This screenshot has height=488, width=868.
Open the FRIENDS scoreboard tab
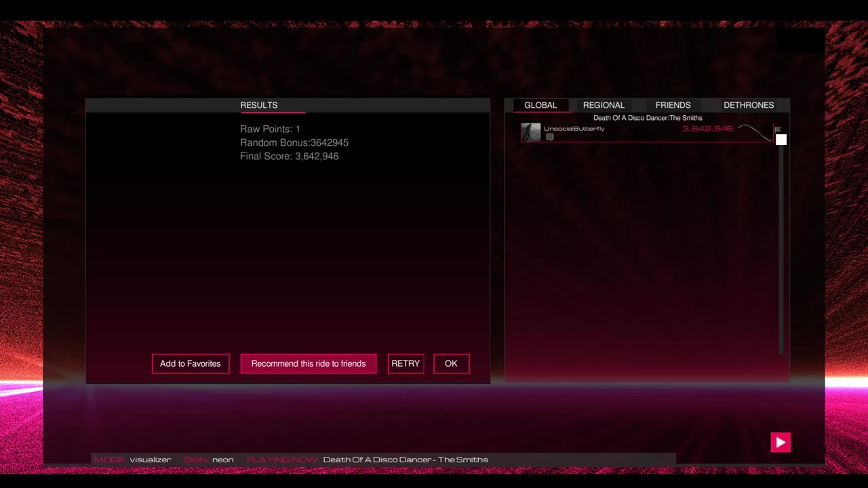(673, 105)
